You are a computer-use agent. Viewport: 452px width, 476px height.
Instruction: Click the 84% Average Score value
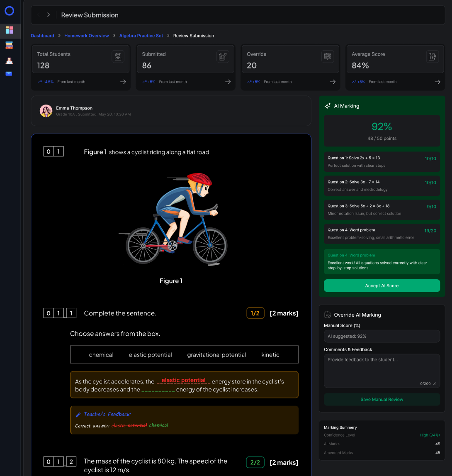pyautogui.click(x=360, y=66)
